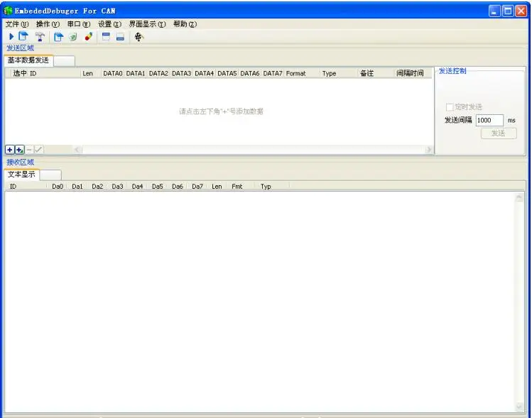The width and height of the screenshot is (532, 418).
Task: Click the application icon in the title bar
Action: point(8,11)
